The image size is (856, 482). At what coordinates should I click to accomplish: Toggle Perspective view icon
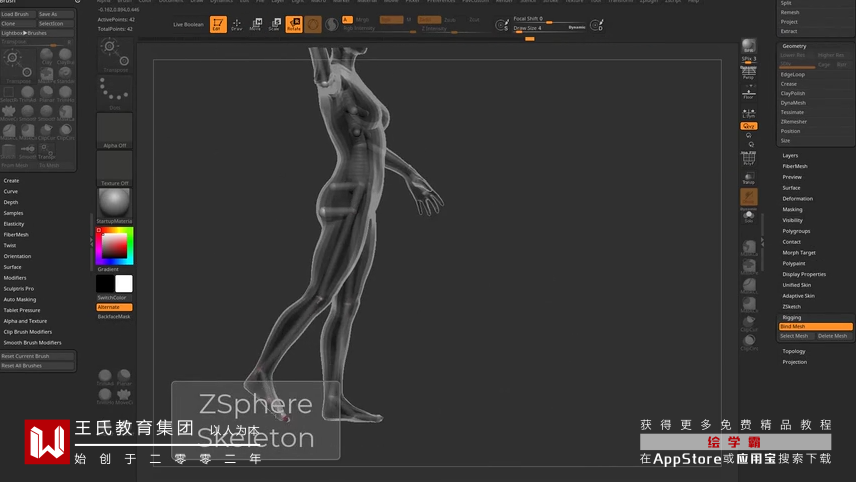tap(748, 73)
